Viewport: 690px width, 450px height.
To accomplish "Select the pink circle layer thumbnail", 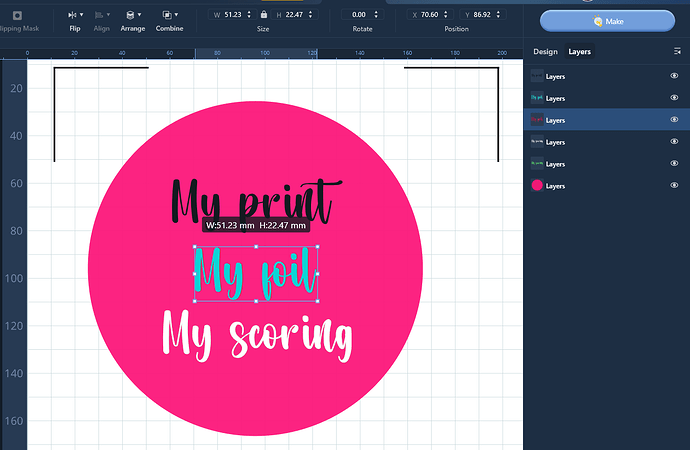I will click(x=537, y=186).
